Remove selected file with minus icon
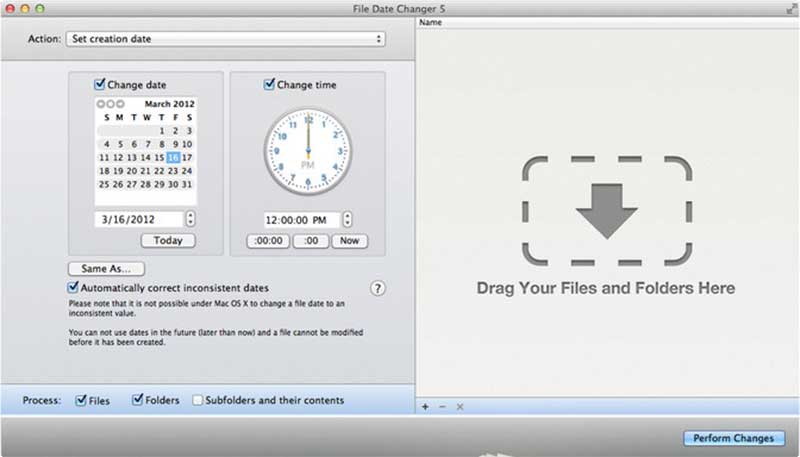 pos(442,407)
